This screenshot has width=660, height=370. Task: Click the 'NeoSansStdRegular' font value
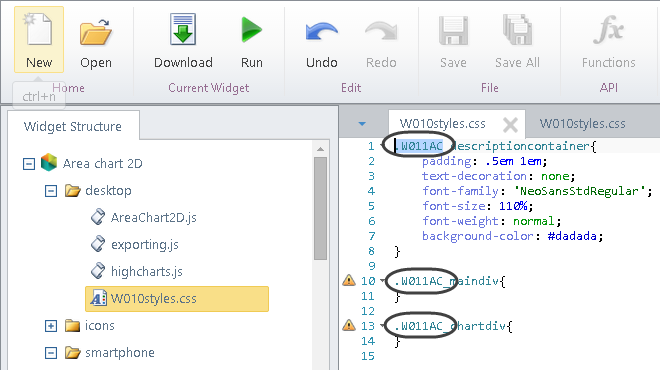580,191
